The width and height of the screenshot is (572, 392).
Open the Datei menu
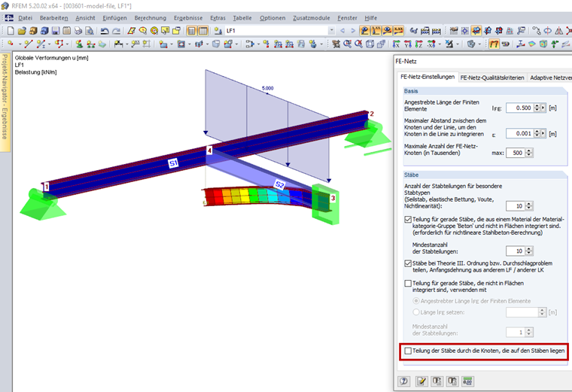pyautogui.click(x=25, y=18)
